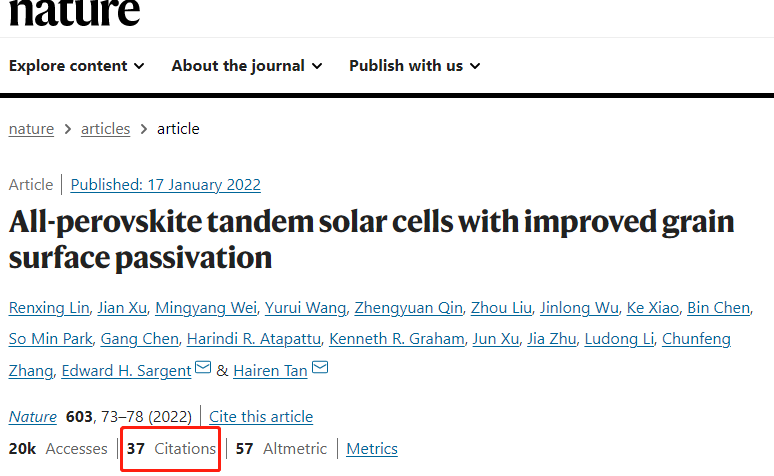Click the Metrics link
Screen dimensions: 774x476
pos(372,449)
